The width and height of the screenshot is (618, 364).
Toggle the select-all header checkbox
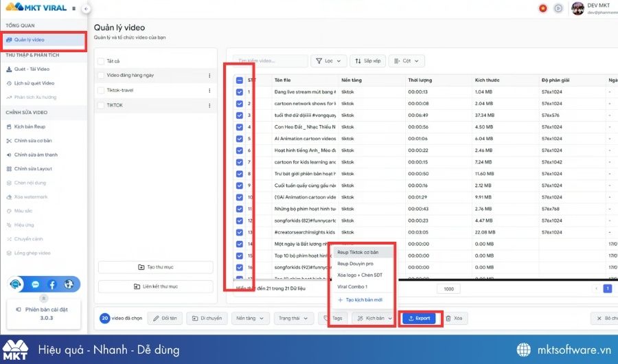(239, 80)
